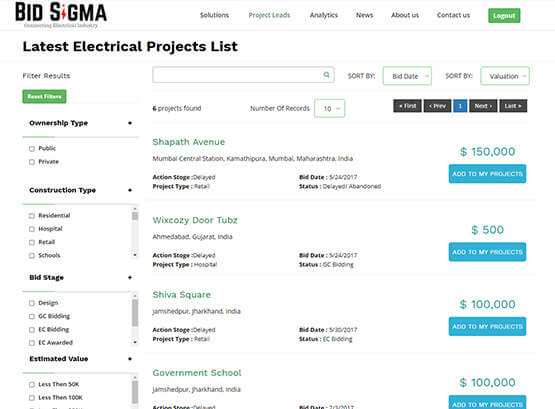This screenshot has height=409, width=555.
Task: Open the Shapath Avenue project link
Action: [x=189, y=142]
